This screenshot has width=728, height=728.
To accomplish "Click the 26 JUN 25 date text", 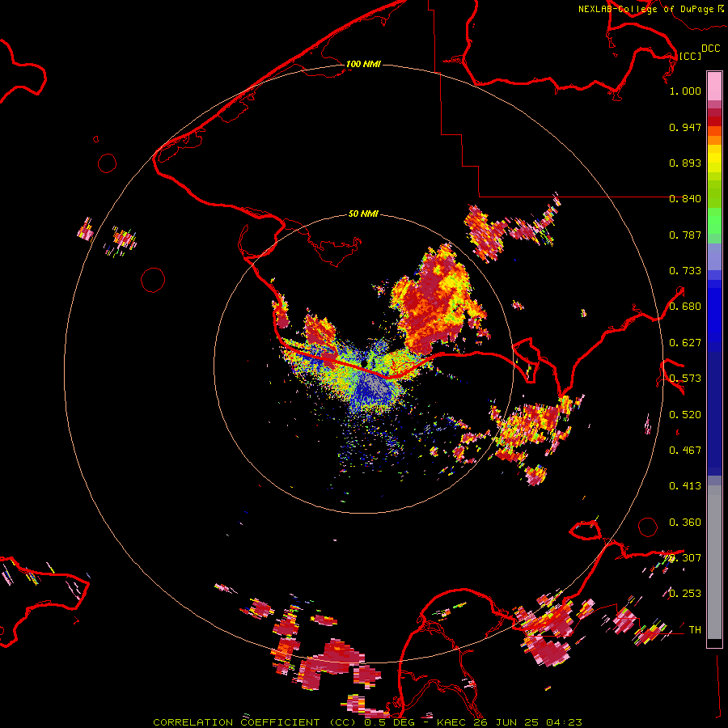I will pos(506,722).
